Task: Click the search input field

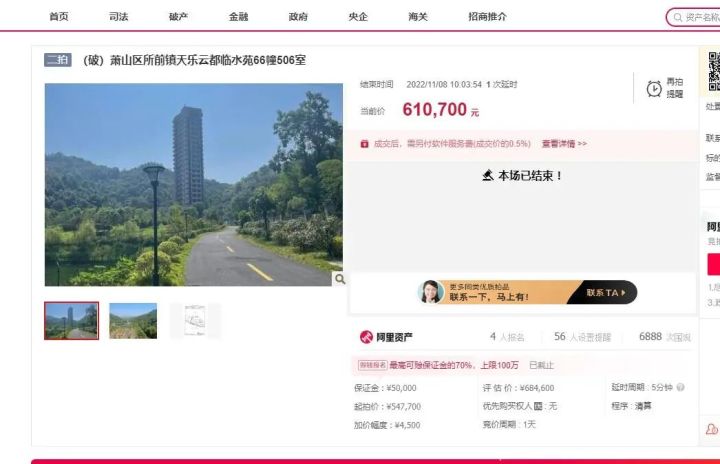Action: coord(698,17)
